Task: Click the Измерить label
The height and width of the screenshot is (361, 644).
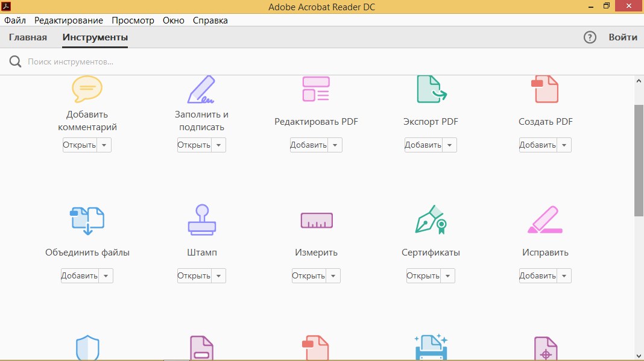Action: click(316, 253)
